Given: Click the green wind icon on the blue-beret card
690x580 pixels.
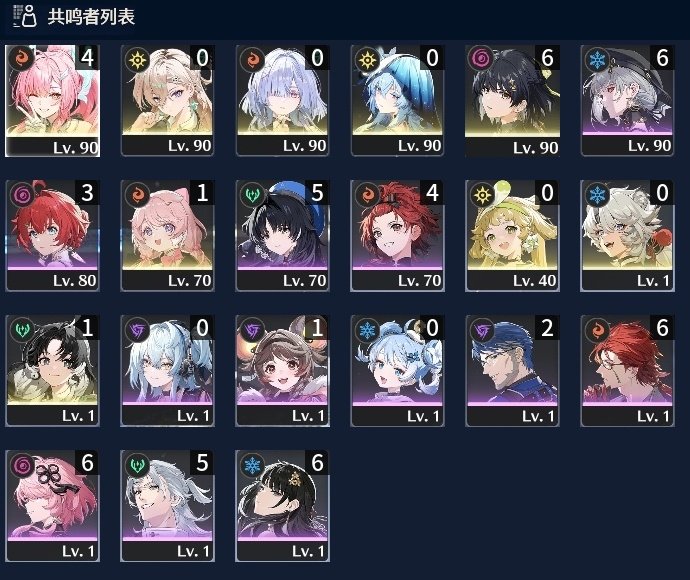Looking at the screenshot, I should point(252,195).
